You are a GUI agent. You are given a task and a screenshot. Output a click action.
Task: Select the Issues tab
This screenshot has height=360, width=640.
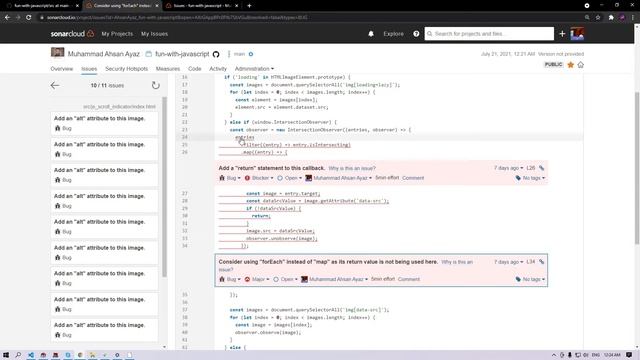point(89,69)
